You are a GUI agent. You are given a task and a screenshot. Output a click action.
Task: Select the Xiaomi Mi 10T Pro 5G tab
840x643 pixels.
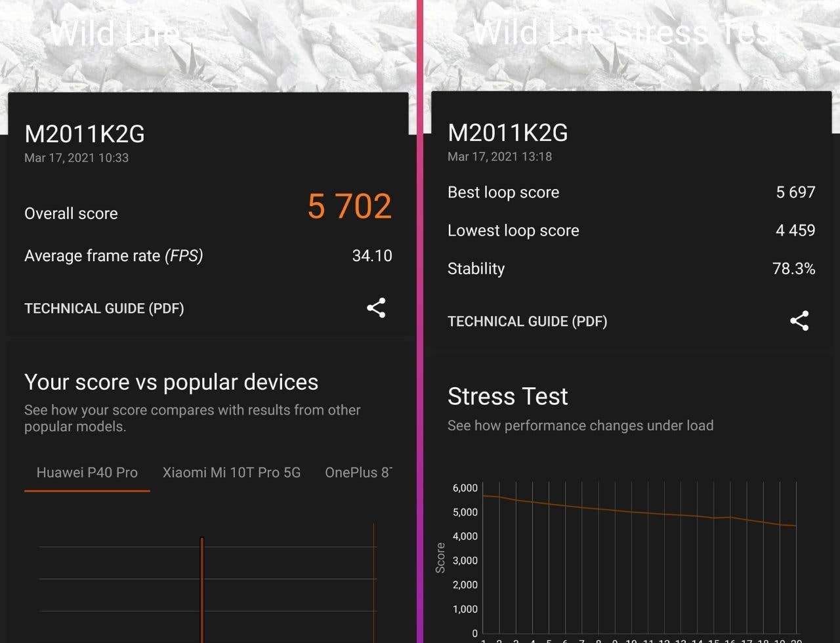pos(232,472)
